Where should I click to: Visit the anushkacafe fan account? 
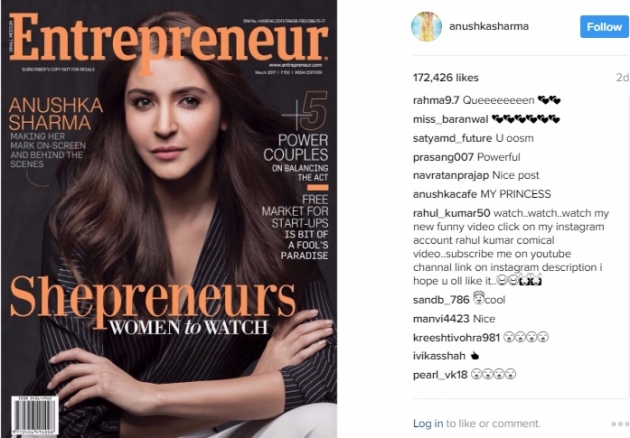click(445, 194)
